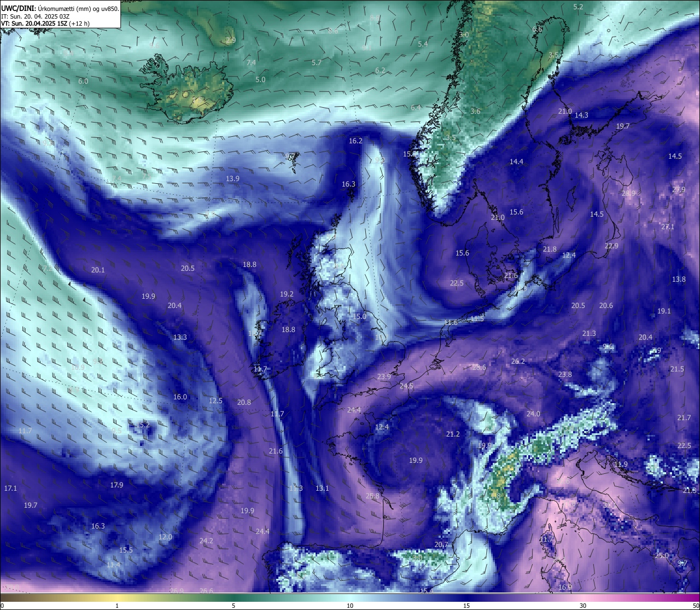Viewport: 700px width, 610px height.
Task: Click the map value '17.1' at the left edge
Action: (x=10, y=488)
